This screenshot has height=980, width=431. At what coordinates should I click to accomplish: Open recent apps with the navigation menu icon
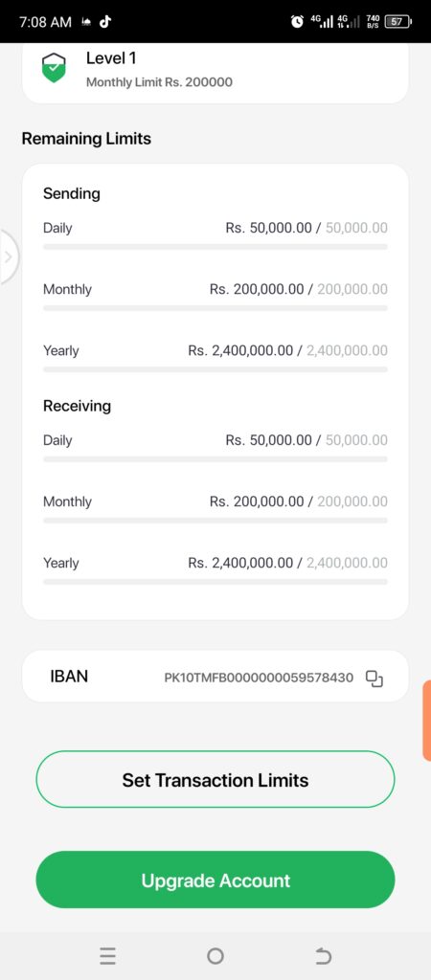coord(107,956)
